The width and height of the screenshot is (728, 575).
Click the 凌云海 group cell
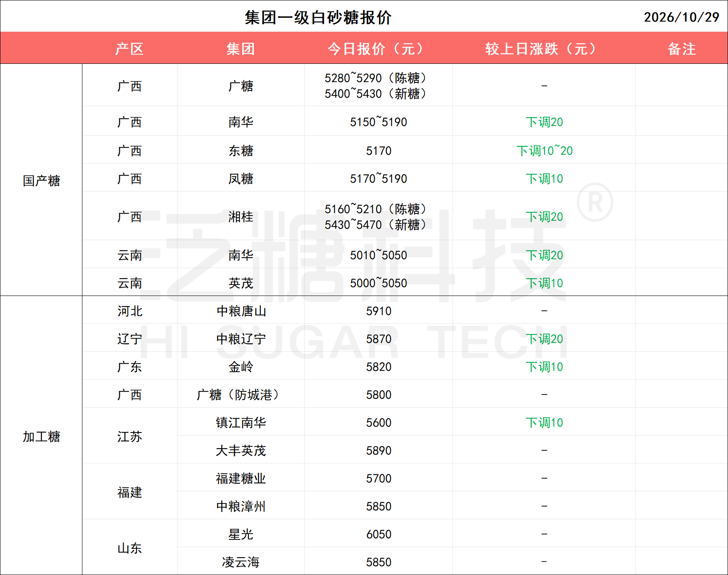[x=241, y=562]
